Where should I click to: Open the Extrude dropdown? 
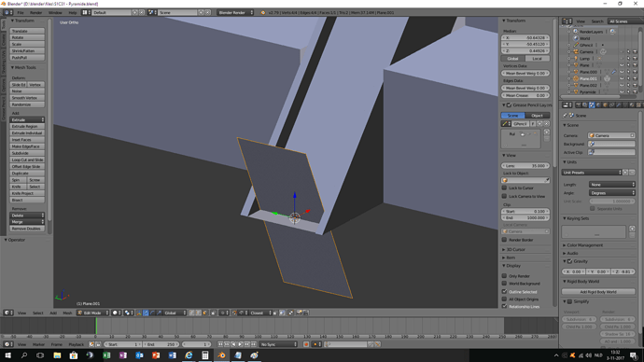27,119
